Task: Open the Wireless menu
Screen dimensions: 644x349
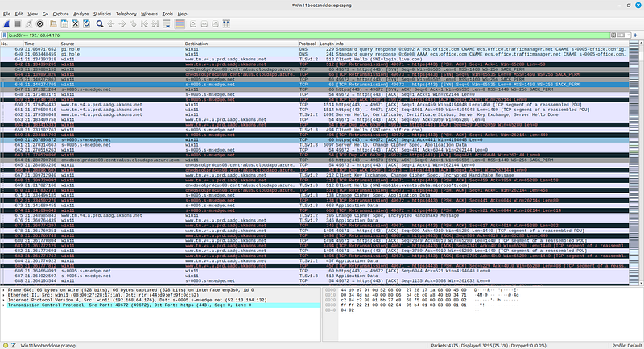Action: point(150,14)
